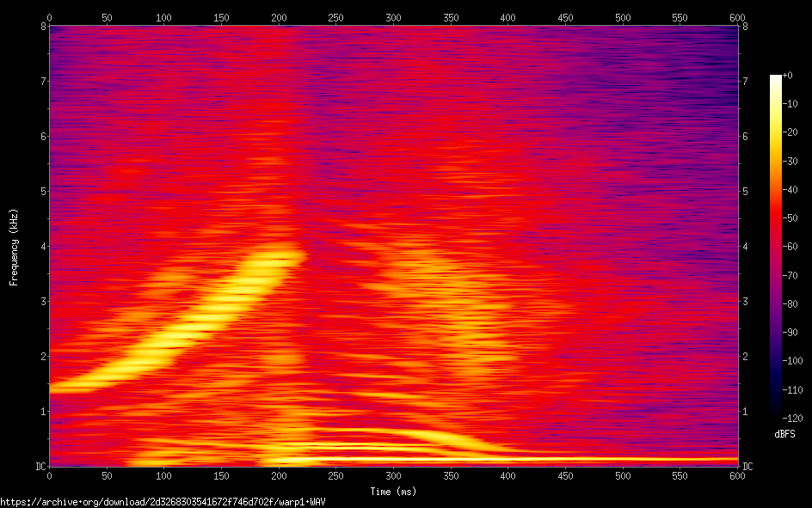Click the 'Frequency (kHz)' vertical axis label
The width and height of the screenshot is (812, 508).
click(x=14, y=246)
